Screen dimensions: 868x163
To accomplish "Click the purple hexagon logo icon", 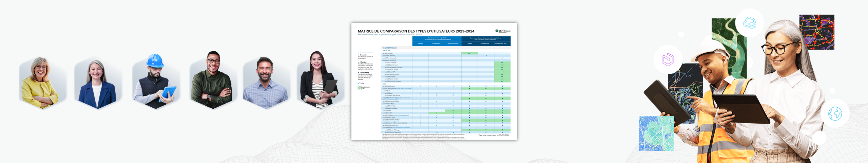I will coord(668,60).
